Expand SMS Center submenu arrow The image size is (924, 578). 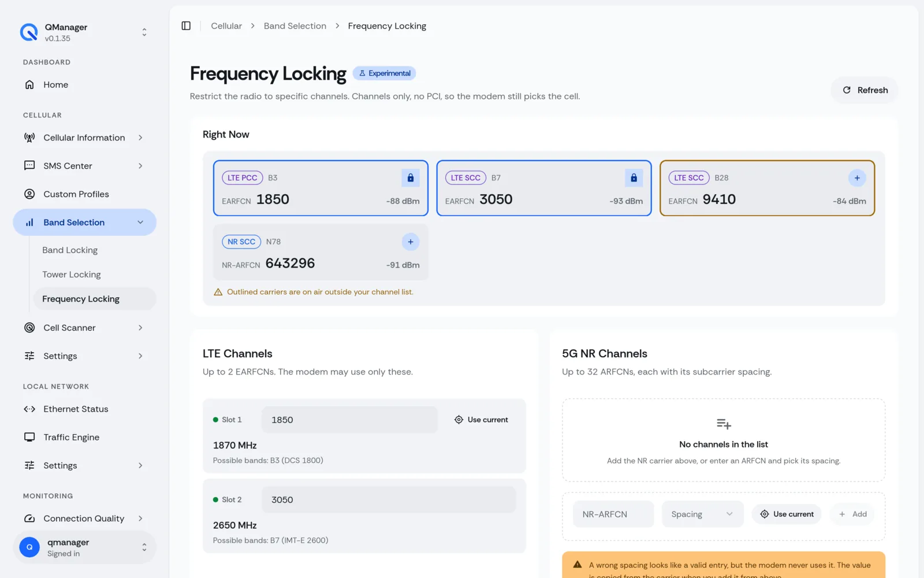click(x=140, y=166)
